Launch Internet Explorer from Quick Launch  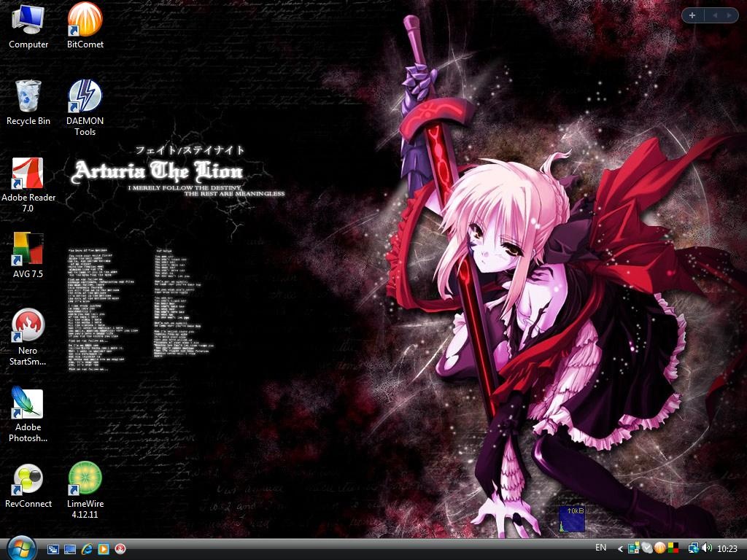[87, 549]
